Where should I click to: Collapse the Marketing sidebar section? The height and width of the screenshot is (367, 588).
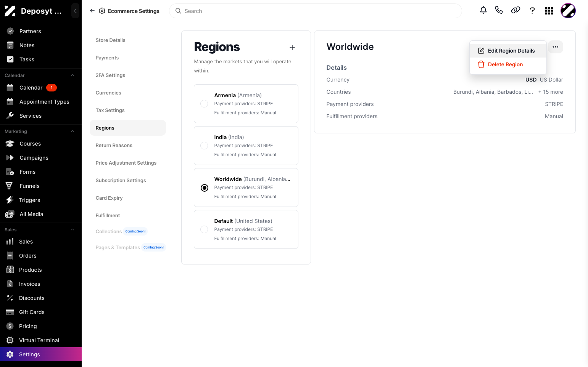click(x=72, y=131)
